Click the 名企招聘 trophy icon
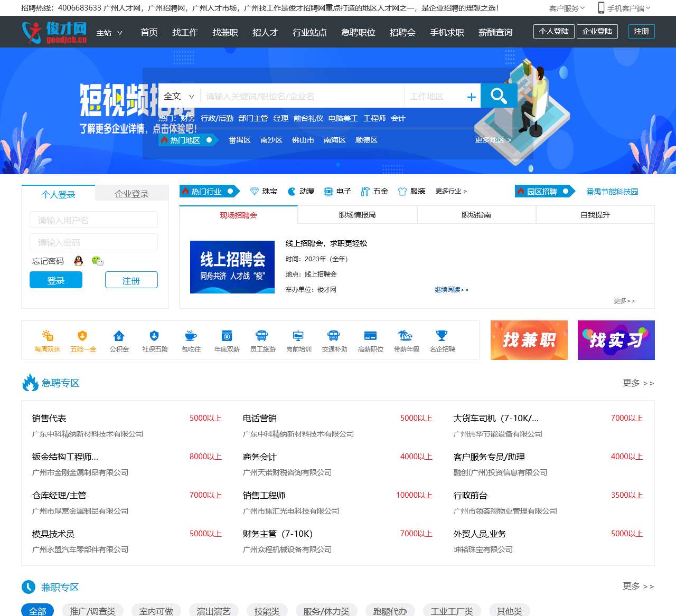The height and width of the screenshot is (616, 676). pyautogui.click(x=442, y=336)
